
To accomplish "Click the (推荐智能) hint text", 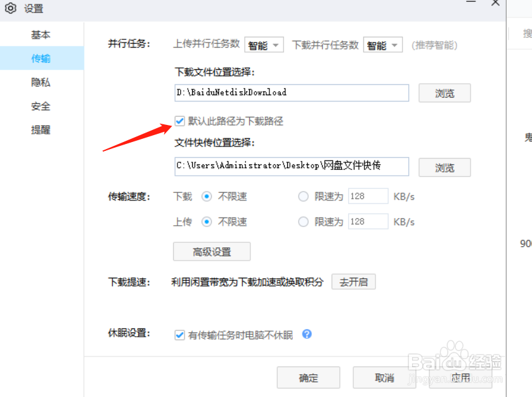I will [x=434, y=45].
